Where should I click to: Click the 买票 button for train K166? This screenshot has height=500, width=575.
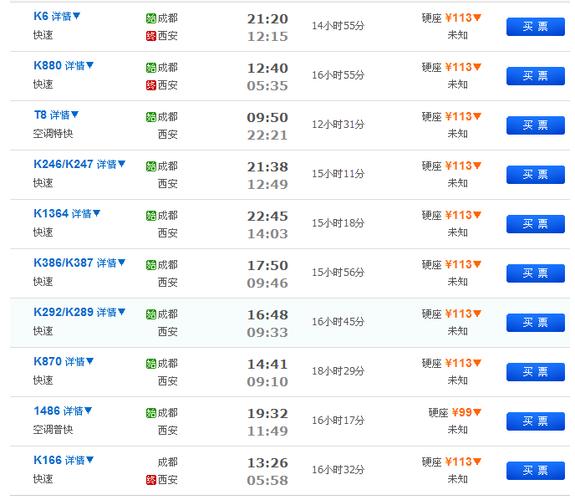point(535,471)
